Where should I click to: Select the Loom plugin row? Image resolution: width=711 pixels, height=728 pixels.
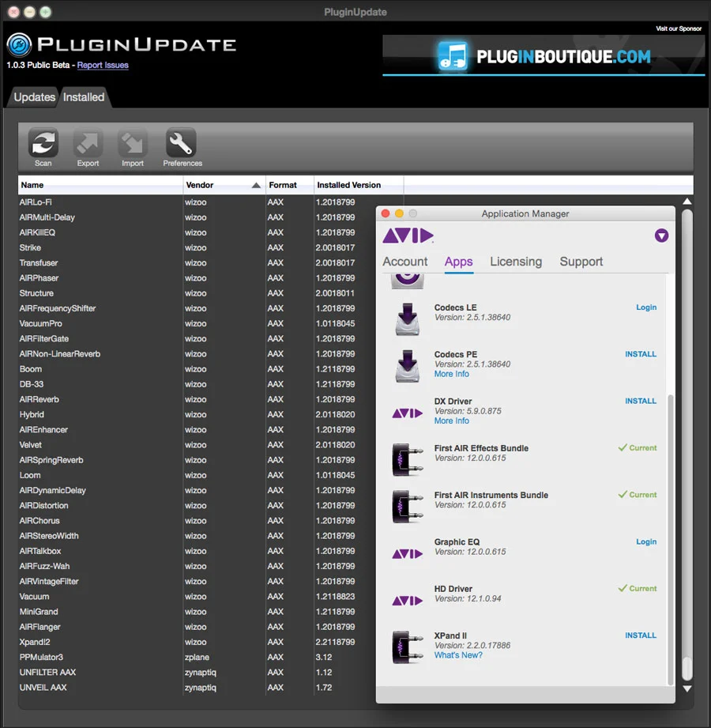pyautogui.click(x=196, y=475)
